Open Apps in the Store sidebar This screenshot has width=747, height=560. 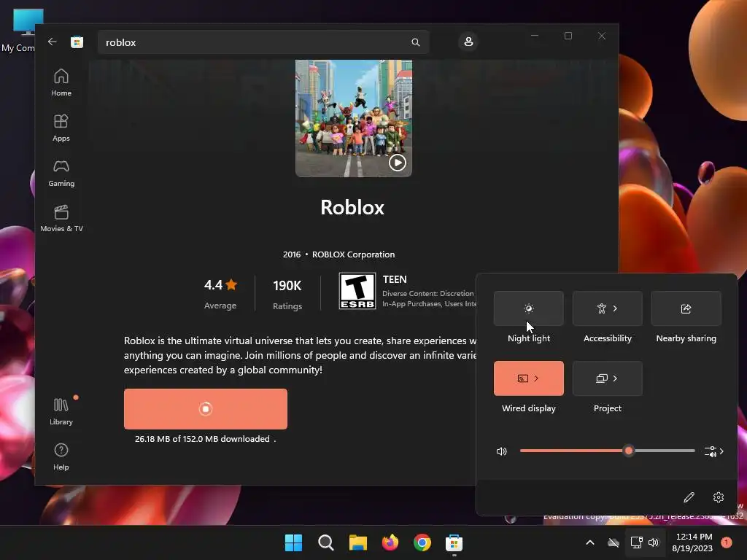click(x=61, y=128)
